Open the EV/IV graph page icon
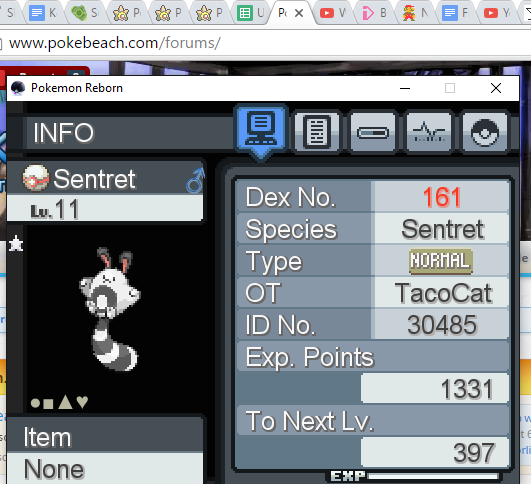 point(429,132)
